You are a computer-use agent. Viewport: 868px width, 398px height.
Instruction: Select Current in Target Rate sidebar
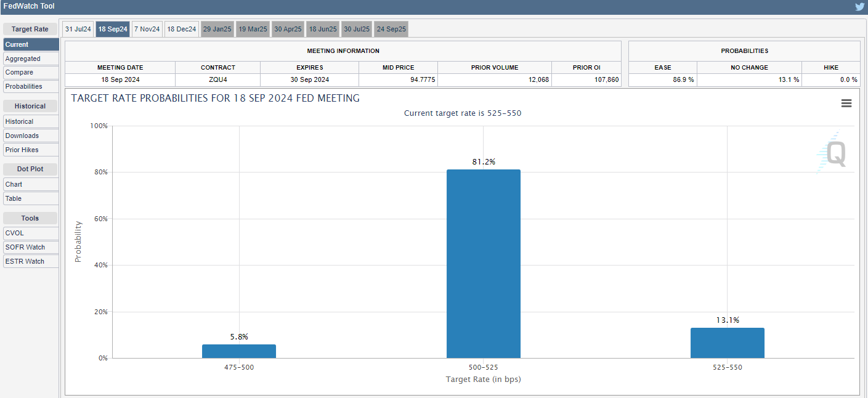(x=31, y=44)
